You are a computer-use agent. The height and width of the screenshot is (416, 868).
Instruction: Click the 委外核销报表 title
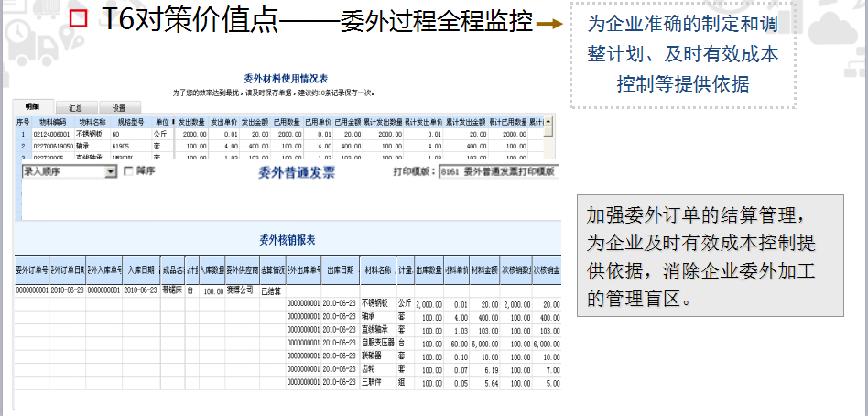(x=288, y=240)
